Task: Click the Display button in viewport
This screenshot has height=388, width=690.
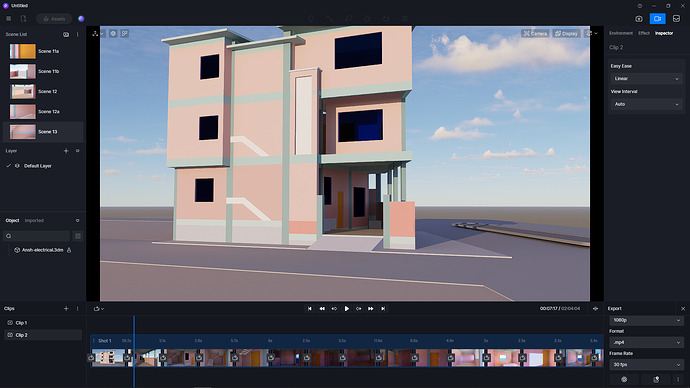Action: click(x=566, y=33)
